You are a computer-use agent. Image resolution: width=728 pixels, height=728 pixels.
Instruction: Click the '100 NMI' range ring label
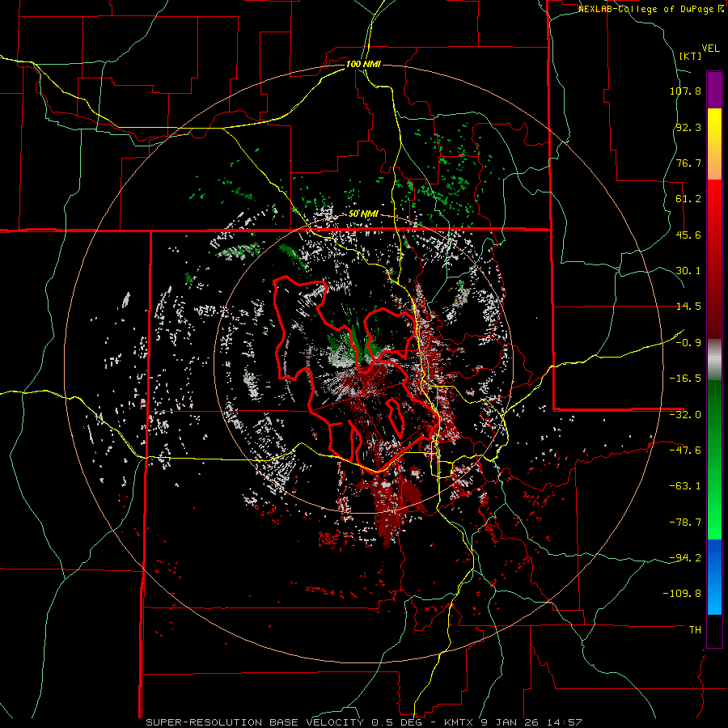click(x=363, y=64)
